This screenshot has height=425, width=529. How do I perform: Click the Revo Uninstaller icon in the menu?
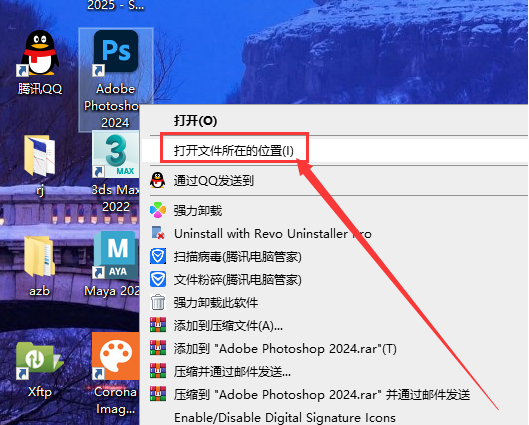[158, 233]
